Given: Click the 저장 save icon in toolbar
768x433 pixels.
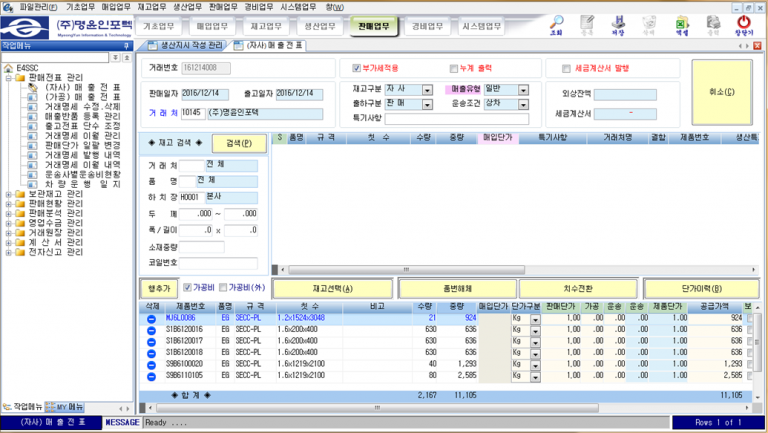Looking at the screenshot, I should click(x=617, y=21).
